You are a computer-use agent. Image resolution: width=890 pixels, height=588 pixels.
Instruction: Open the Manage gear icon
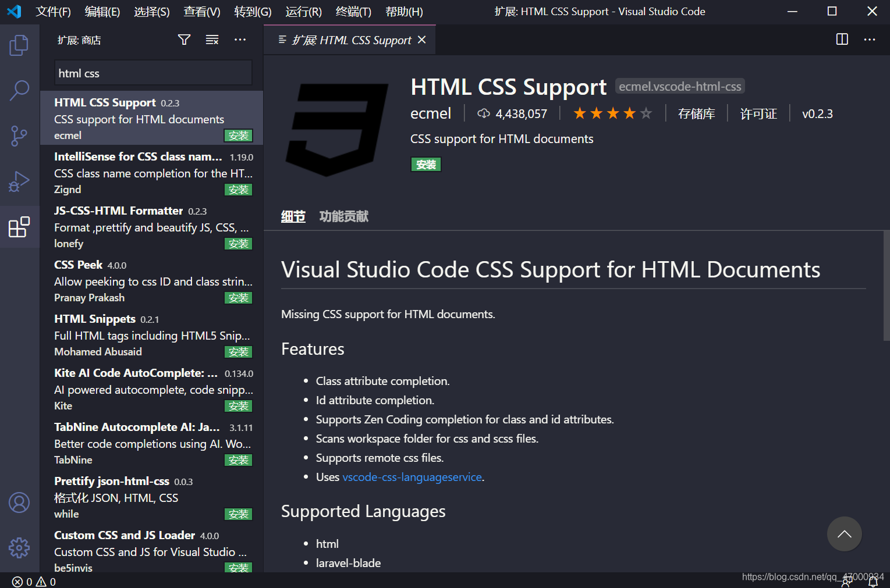pos(19,547)
